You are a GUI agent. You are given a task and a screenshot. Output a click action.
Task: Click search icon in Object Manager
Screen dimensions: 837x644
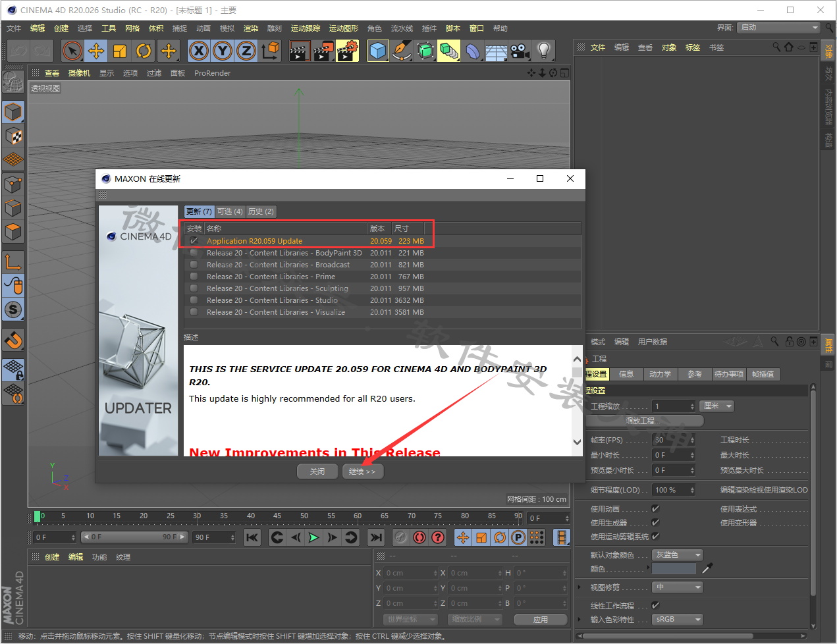pos(776,47)
